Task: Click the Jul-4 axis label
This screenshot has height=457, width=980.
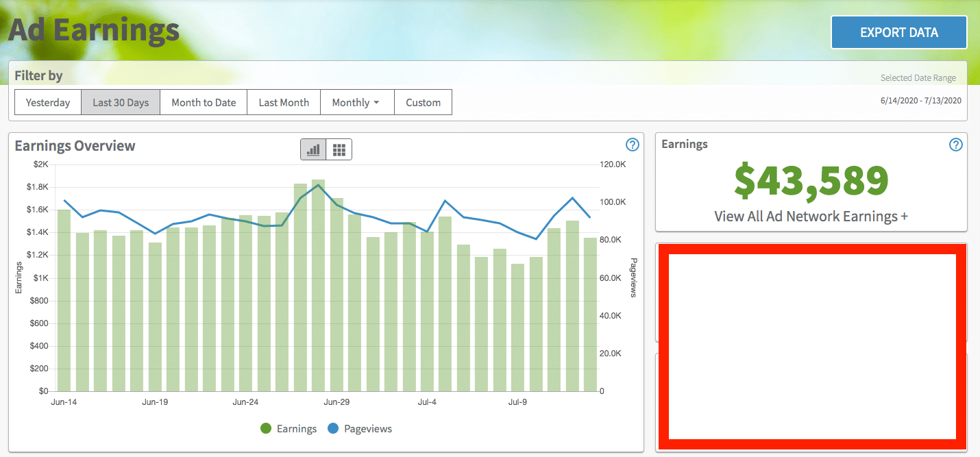Action: click(x=426, y=402)
